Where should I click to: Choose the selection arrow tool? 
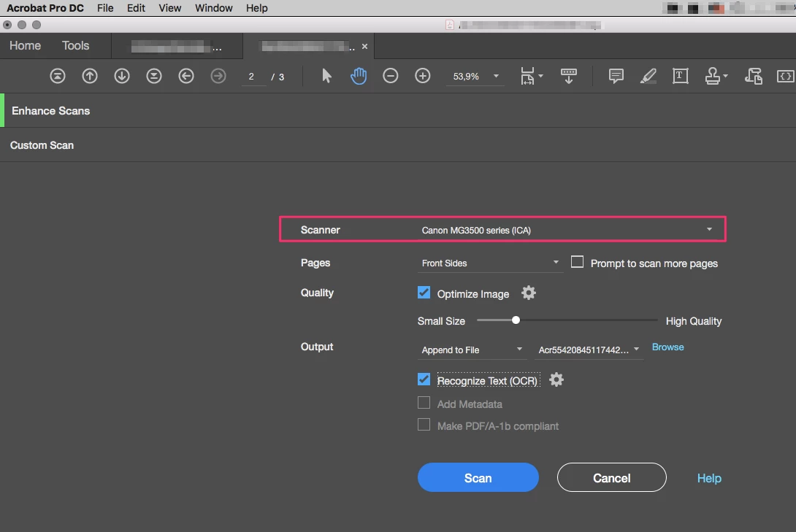pos(326,76)
